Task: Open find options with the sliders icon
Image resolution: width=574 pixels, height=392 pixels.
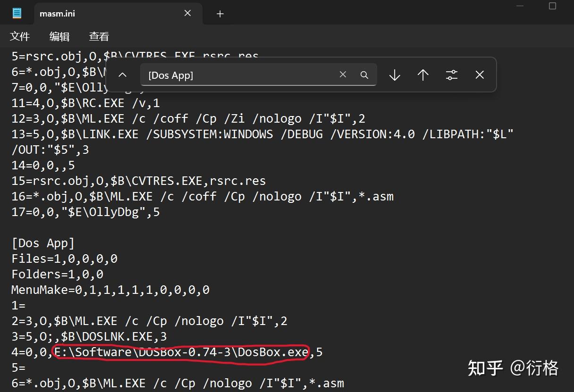Action: pos(452,75)
